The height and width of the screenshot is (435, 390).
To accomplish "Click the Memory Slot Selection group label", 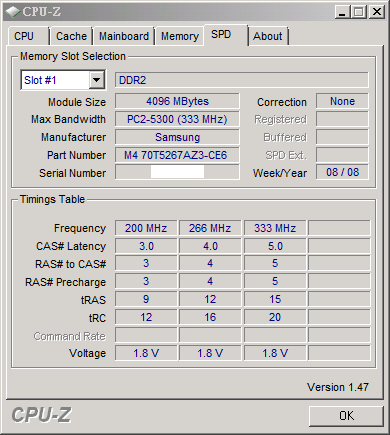I will [73, 56].
